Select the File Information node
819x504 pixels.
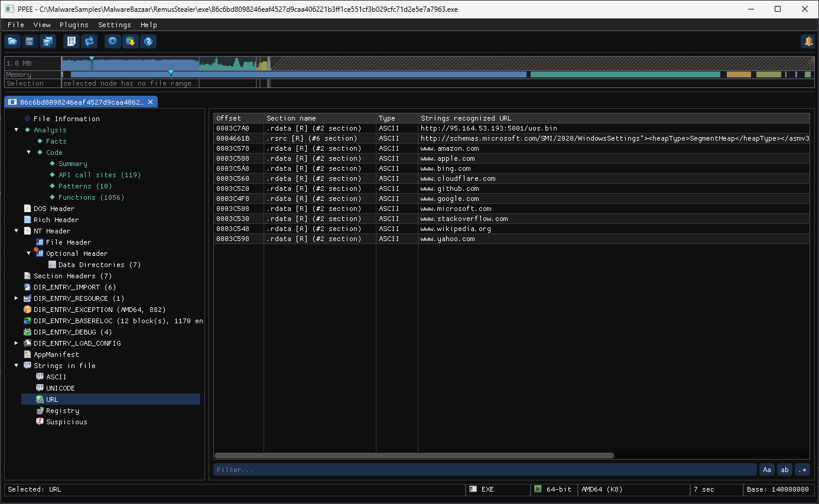66,119
